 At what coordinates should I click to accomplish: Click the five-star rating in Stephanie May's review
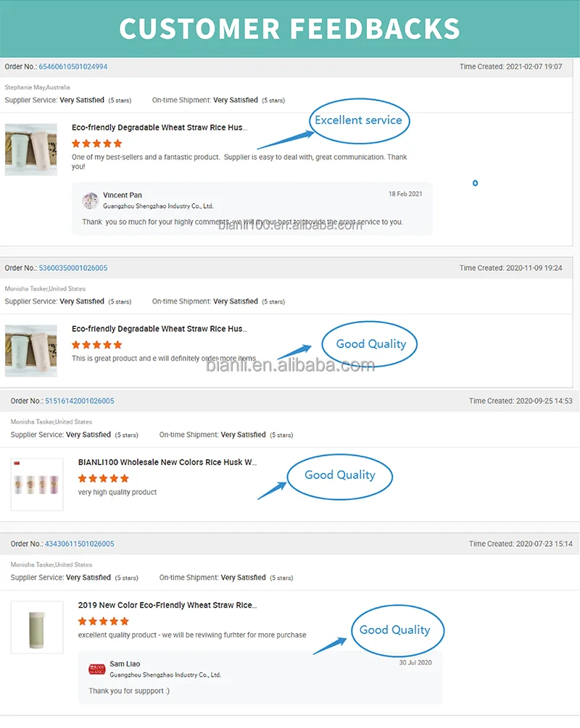(x=97, y=143)
